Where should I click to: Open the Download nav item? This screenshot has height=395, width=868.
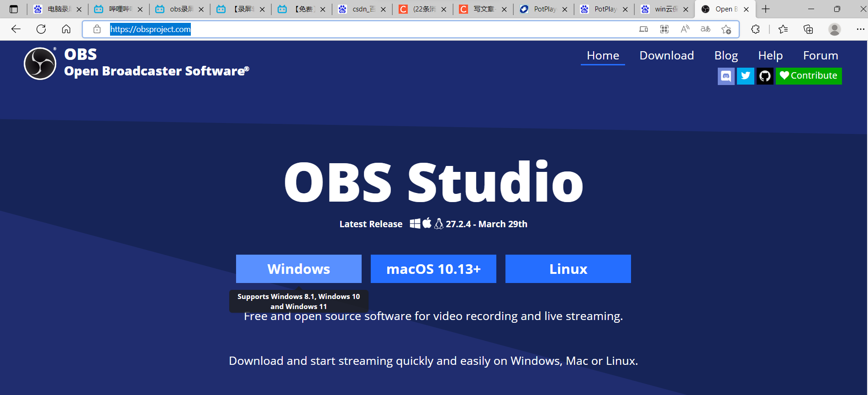click(667, 55)
